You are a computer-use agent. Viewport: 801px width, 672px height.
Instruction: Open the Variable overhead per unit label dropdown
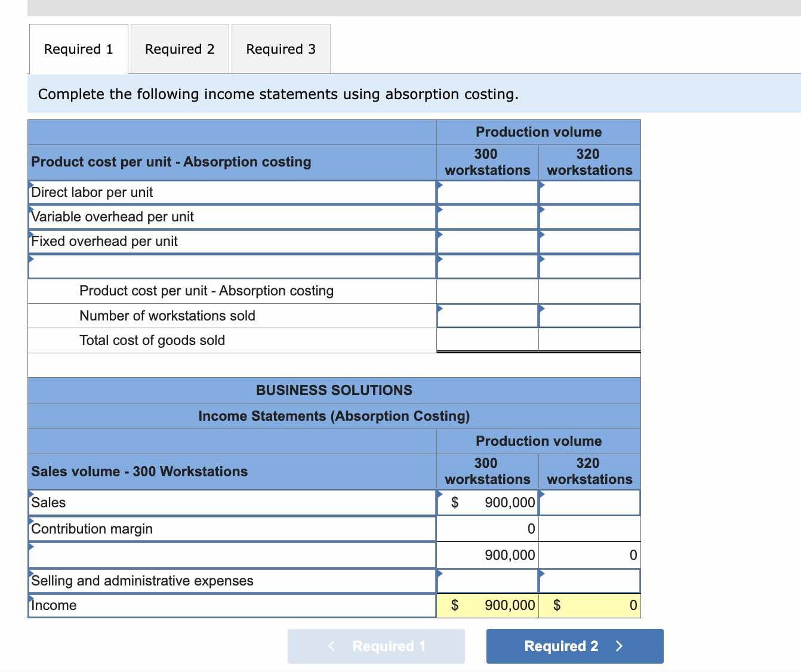pyautogui.click(x=232, y=217)
